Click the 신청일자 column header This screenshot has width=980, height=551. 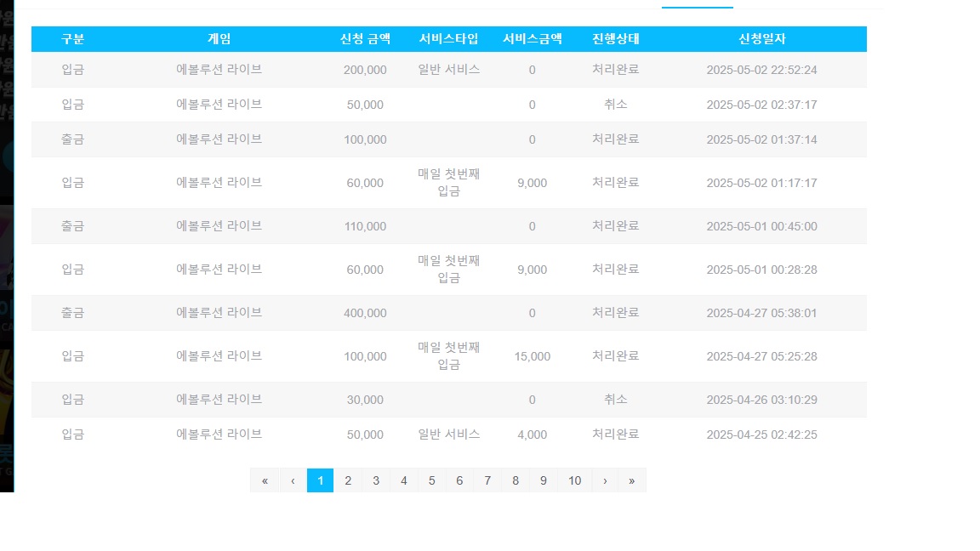[x=762, y=39]
